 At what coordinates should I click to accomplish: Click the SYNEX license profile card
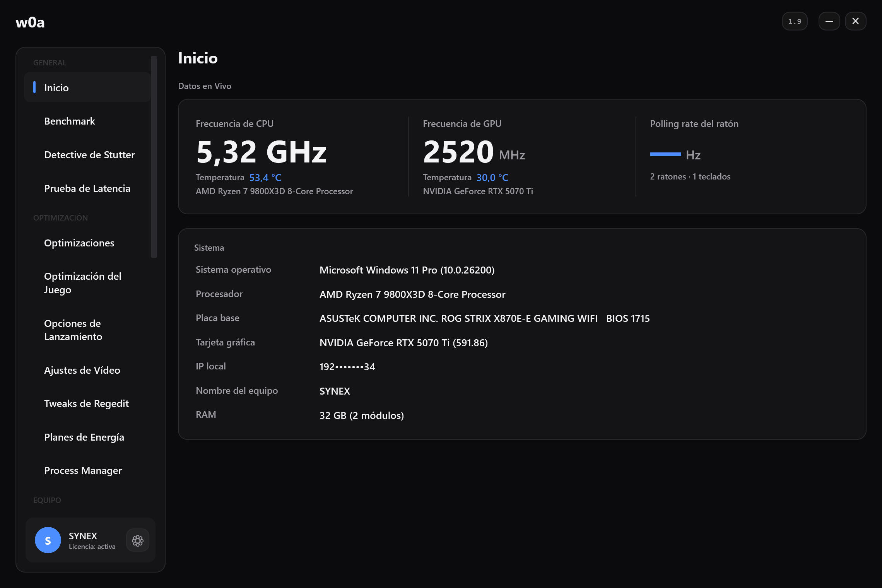91,540
